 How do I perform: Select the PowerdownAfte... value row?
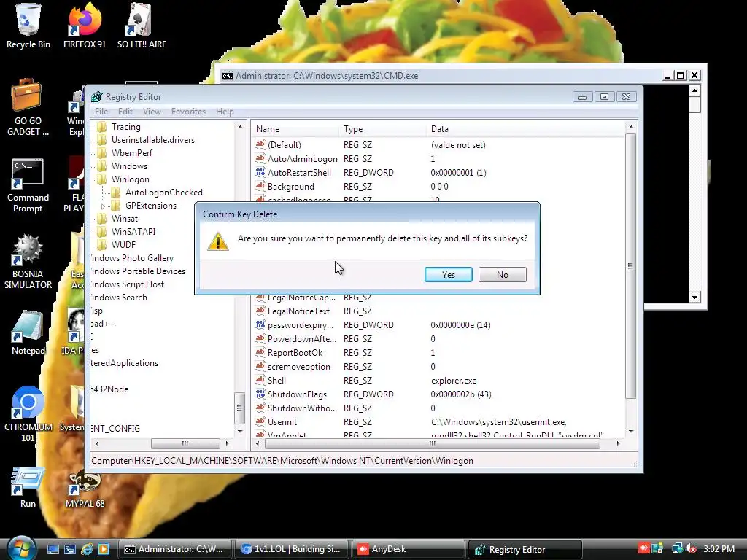click(x=438, y=338)
